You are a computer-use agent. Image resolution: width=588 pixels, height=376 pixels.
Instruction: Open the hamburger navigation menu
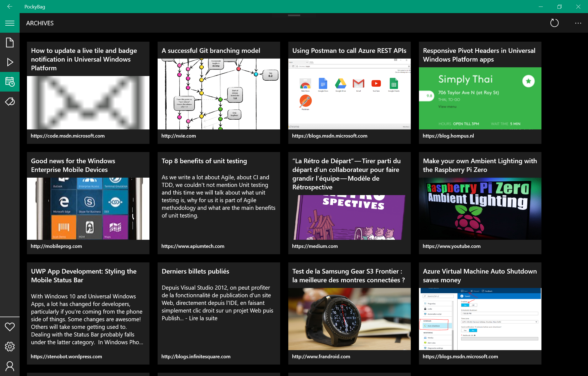[x=10, y=23]
